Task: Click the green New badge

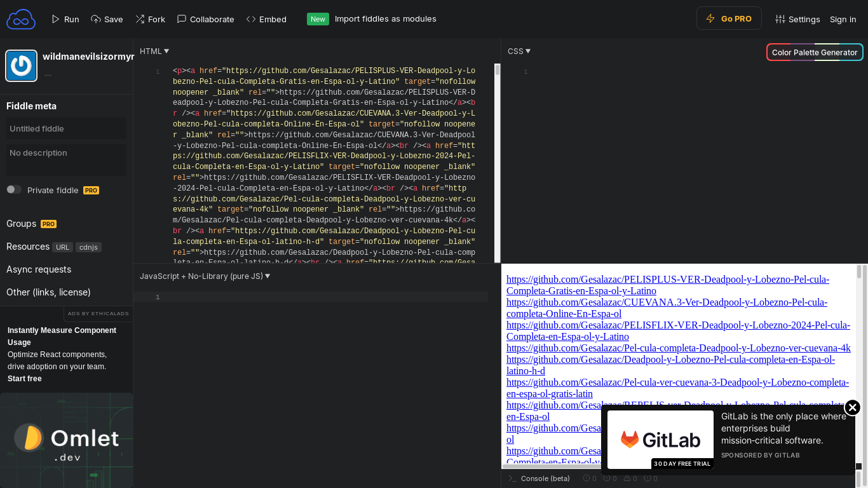Action: 318,19
